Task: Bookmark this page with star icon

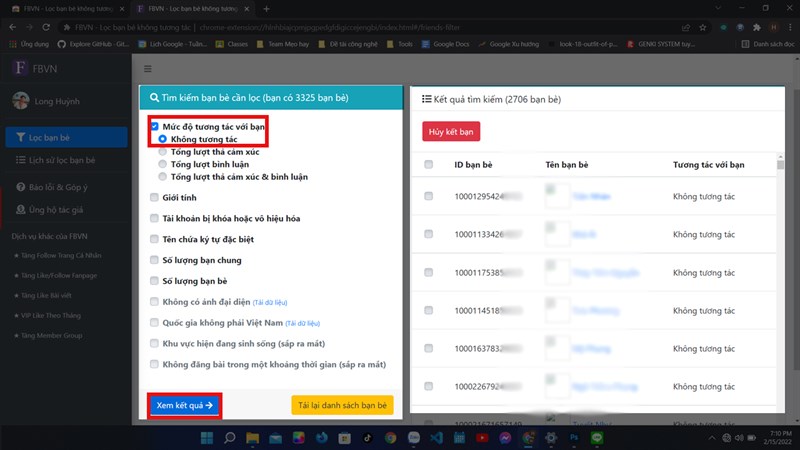Action: [703, 27]
